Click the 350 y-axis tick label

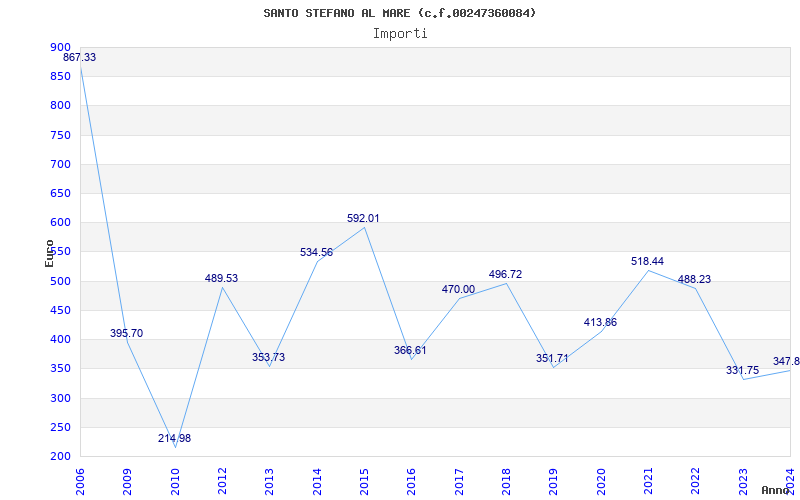click(x=60, y=368)
